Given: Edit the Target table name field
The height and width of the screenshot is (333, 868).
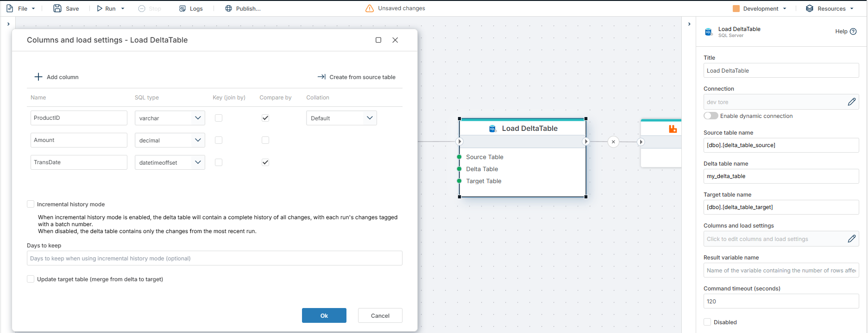Looking at the screenshot, I should pyautogui.click(x=781, y=207).
